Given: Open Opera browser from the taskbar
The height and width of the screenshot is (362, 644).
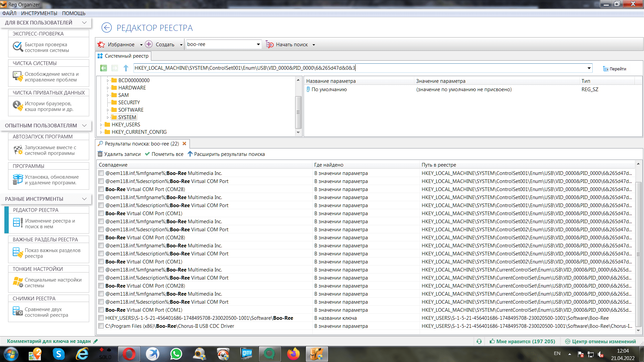Looking at the screenshot, I should (x=129, y=354).
